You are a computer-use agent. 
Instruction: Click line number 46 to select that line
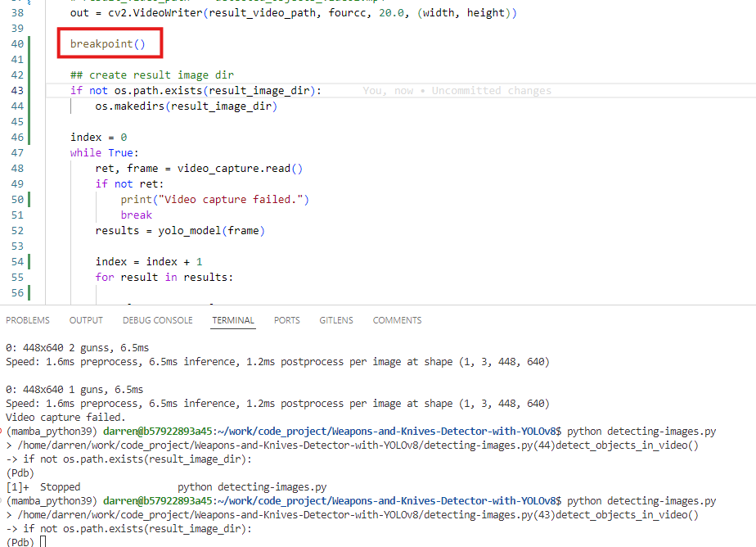tap(17, 137)
